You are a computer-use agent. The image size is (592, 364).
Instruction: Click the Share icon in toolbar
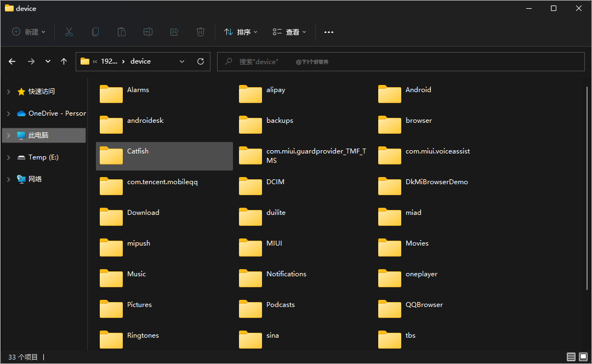coord(174,32)
